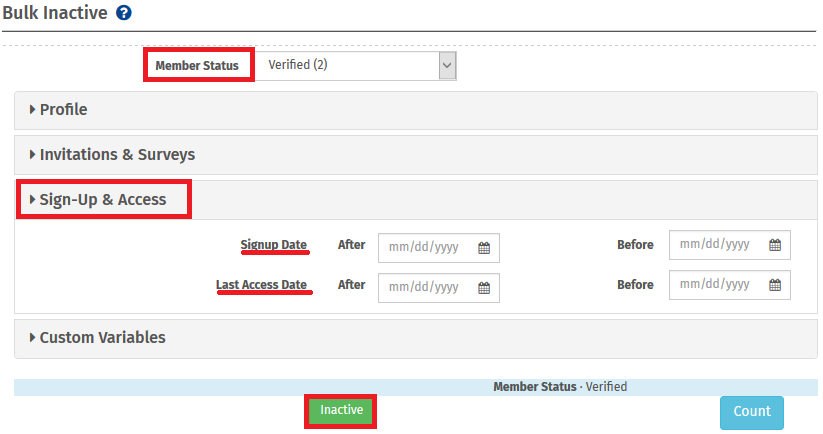Click the Last Access Date label
This screenshot has width=823, height=434.
coord(261,284)
